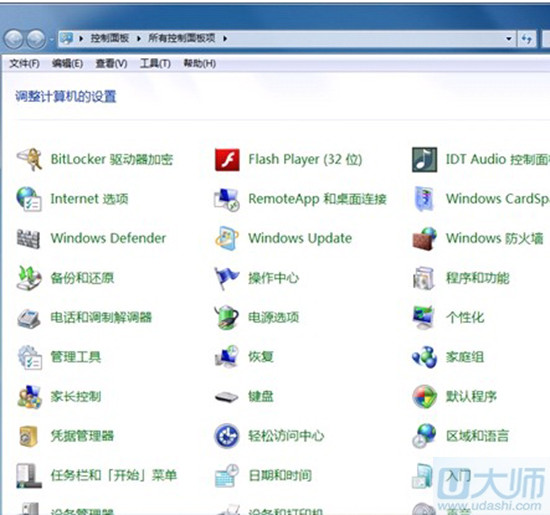Open the Windows Update text link
The height and width of the screenshot is (515, 550).
[300, 238]
